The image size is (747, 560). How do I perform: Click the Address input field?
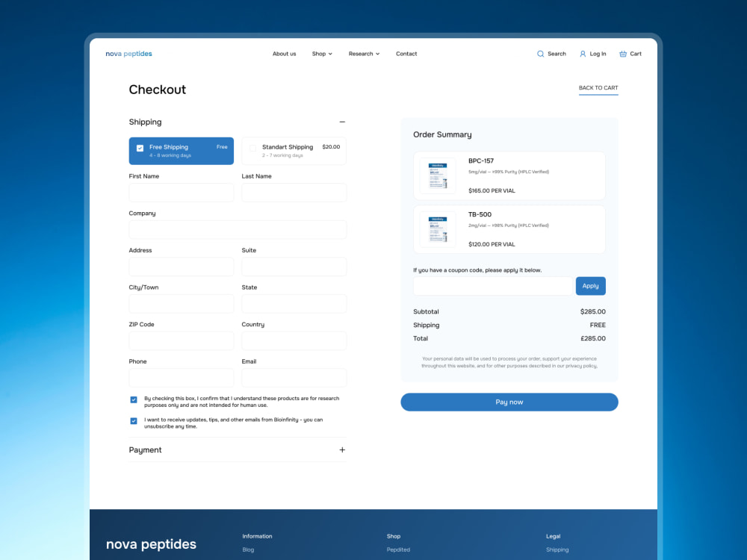[x=182, y=267]
